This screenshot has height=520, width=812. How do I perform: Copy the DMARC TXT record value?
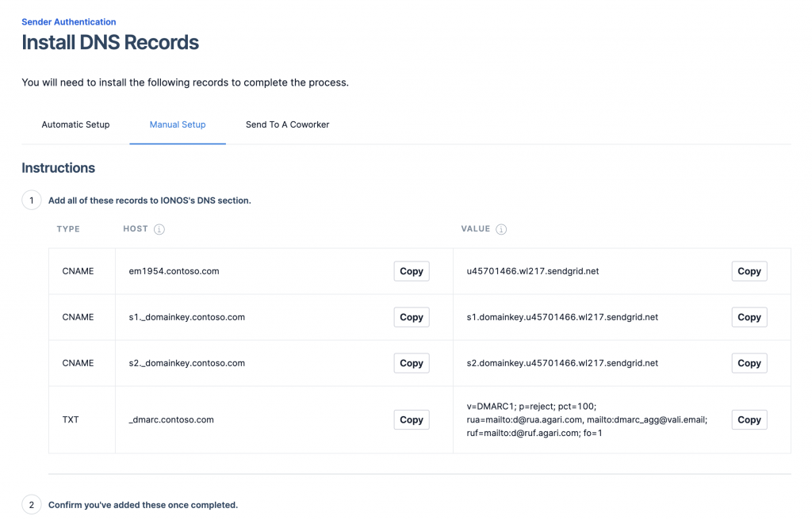pyautogui.click(x=749, y=420)
